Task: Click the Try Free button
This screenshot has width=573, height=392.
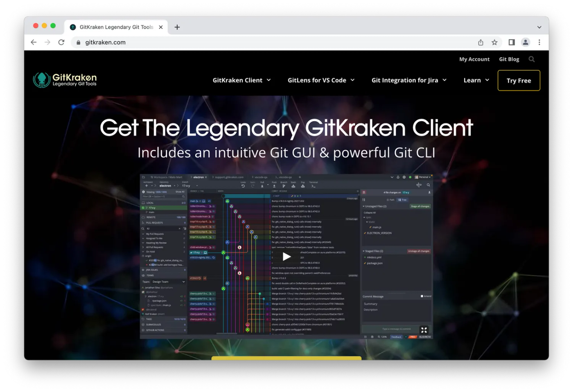Action: click(x=519, y=81)
